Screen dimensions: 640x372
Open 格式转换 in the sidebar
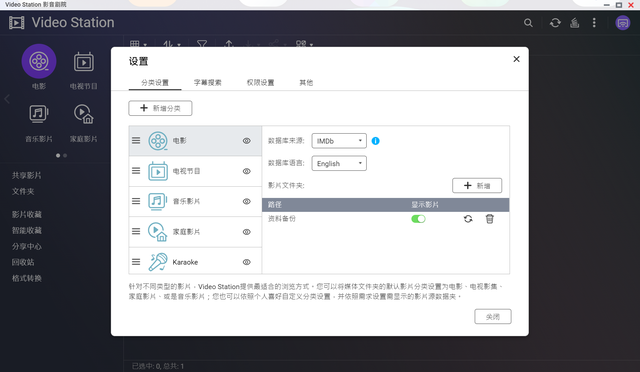click(x=27, y=278)
